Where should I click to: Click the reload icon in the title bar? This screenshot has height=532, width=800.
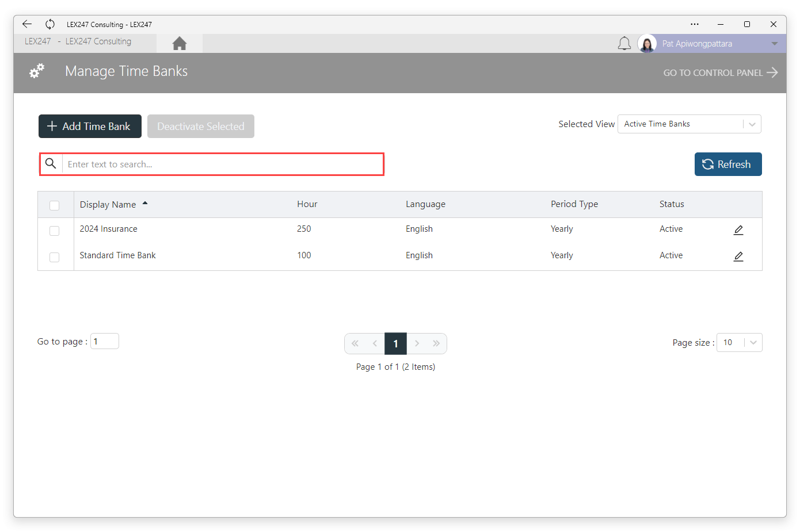50,24
